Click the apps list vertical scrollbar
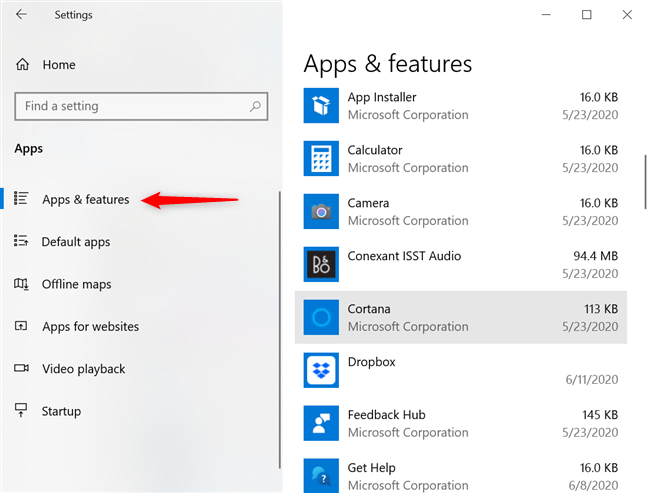Image resolution: width=648 pixels, height=493 pixels. (644, 180)
